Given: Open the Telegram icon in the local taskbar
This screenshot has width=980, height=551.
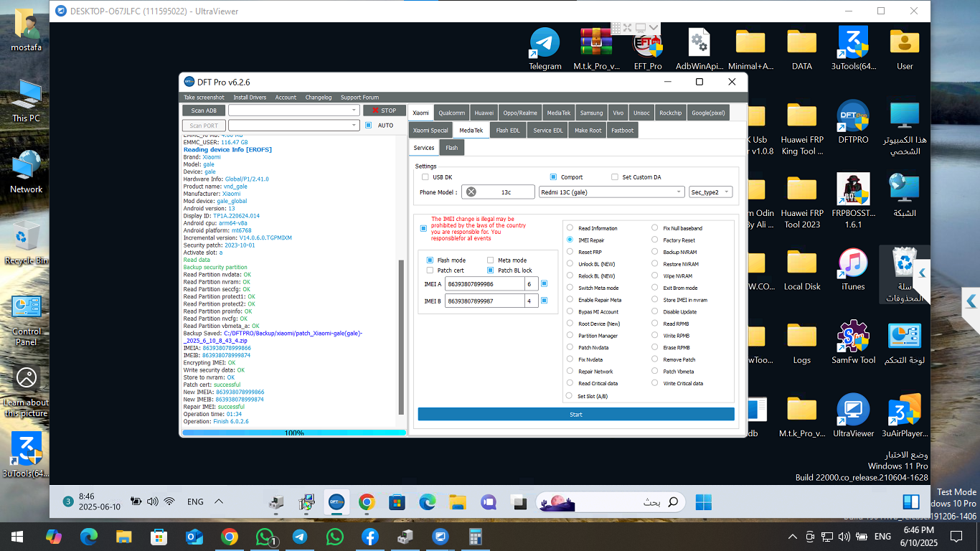Looking at the screenshot, I should (x=300, y=537).
